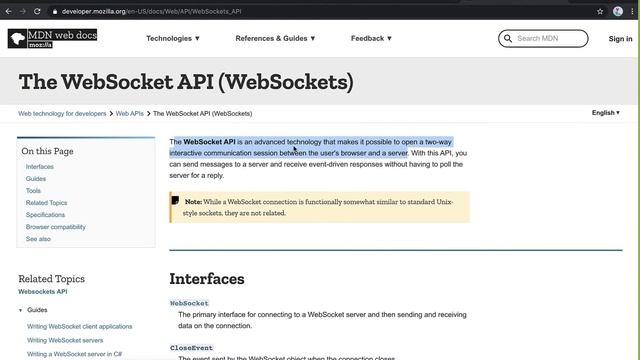This screenshot has height=360, width=640.
Task: Change the language with the English selector
Action: pyautogui.click(x=606, y=113)
